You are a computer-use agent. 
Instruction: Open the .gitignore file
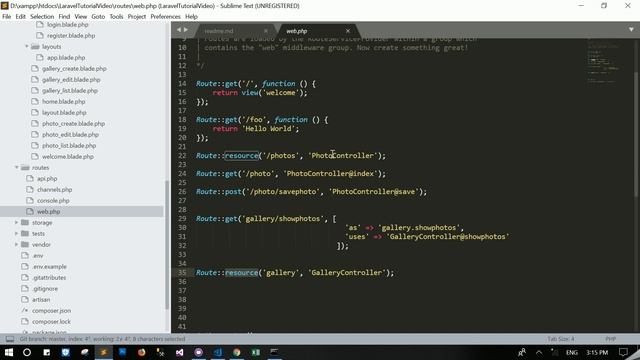tap(45, 289)
